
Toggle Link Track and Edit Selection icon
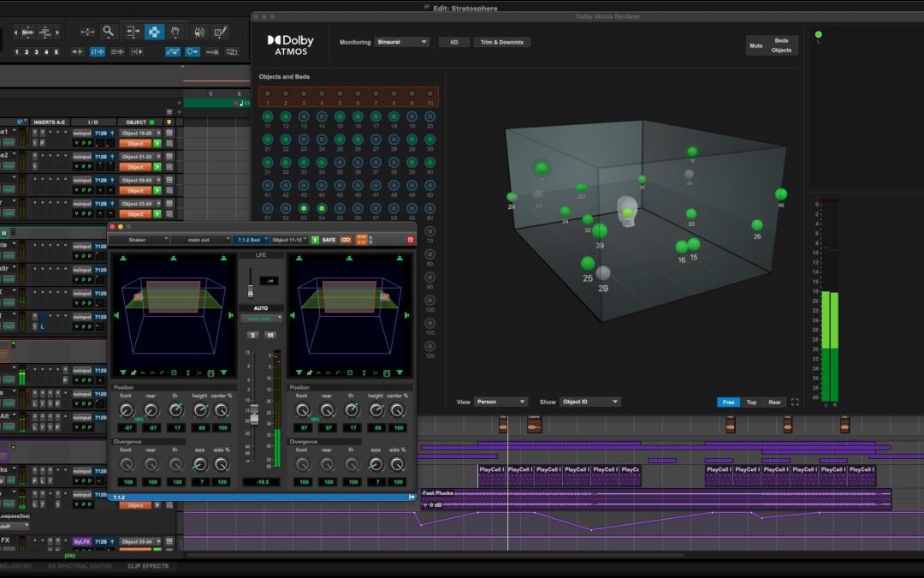116,52
